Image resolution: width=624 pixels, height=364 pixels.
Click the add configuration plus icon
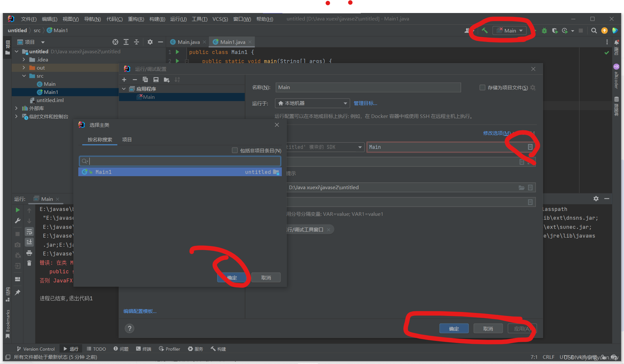[124, 80]
